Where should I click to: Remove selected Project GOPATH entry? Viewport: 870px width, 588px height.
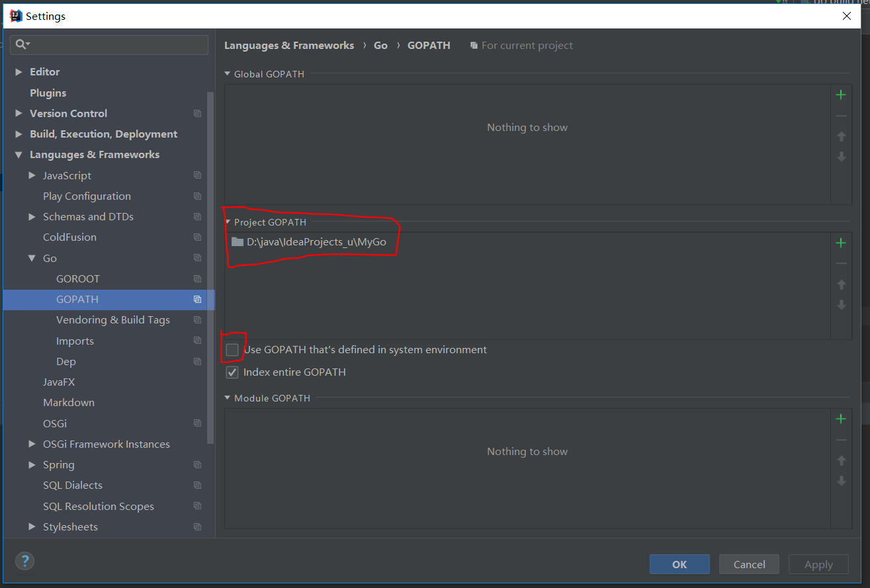click(x=841, y=264)
